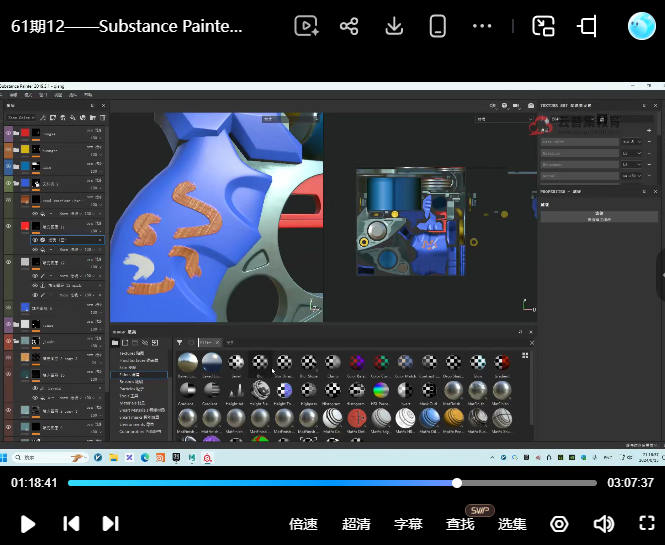Viewport: 665px width, 545px height.
Task: Toggle visibility of the top red folder layer
Action: tap(8, 133)
